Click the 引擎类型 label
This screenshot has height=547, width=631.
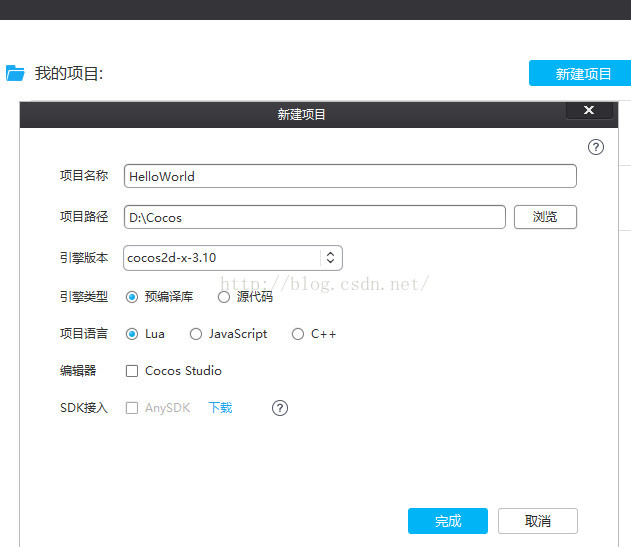[x=84, y=297]
